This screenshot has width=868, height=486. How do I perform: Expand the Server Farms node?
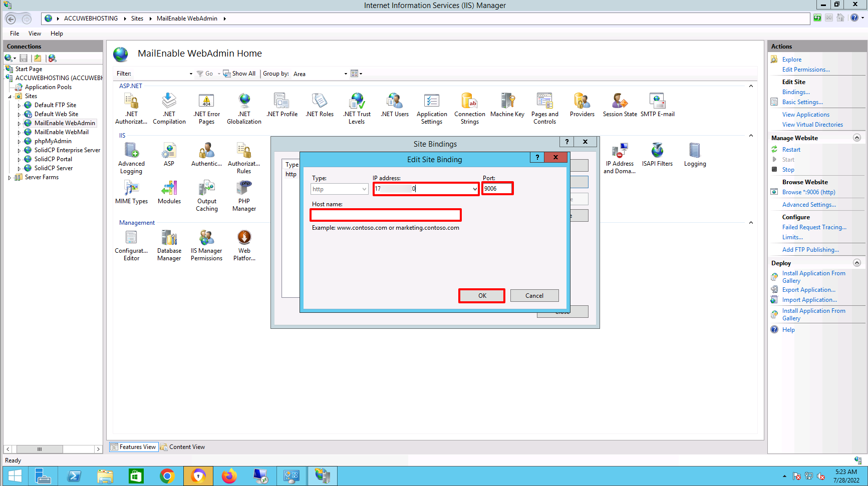point(10,177)
